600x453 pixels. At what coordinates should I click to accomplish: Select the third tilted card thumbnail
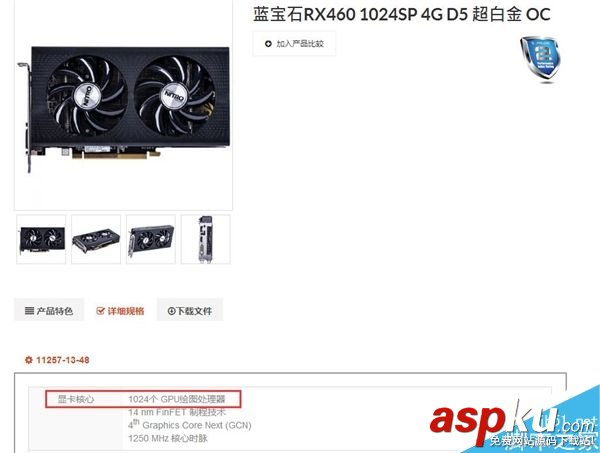151,239
